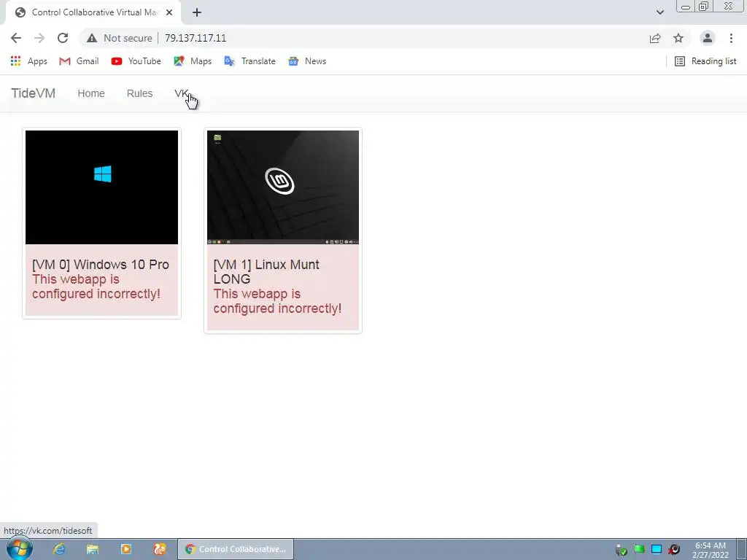Open File Explorer from the taskbar
Screen dimensions: 747x560
(93, 549)
